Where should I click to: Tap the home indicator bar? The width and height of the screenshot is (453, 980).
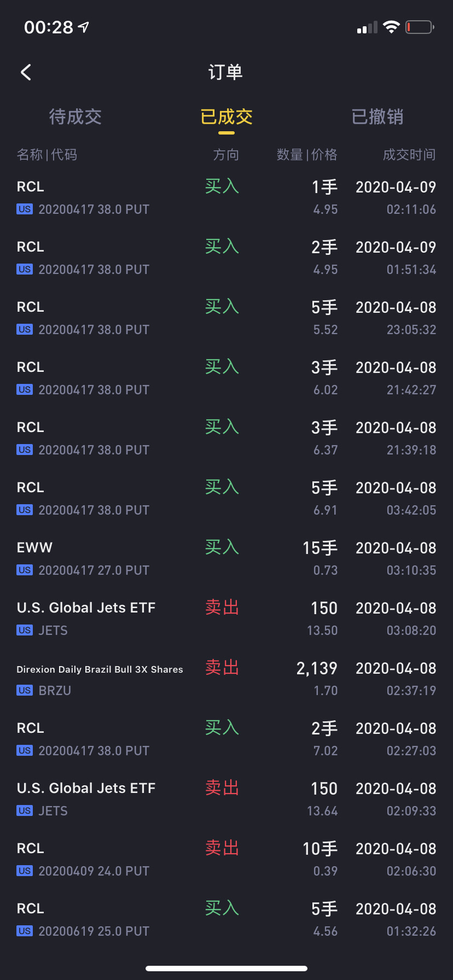click(226, 968)
